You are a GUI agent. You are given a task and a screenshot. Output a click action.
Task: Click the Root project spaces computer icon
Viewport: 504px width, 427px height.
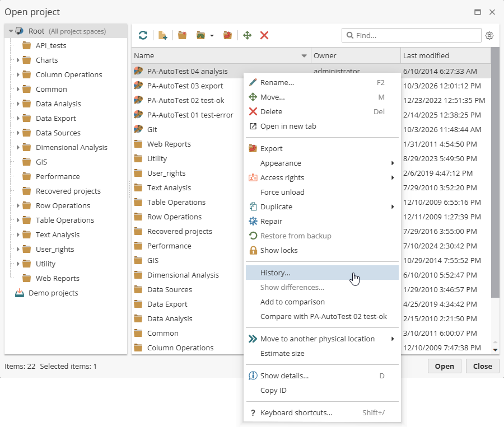coord(20,31)
